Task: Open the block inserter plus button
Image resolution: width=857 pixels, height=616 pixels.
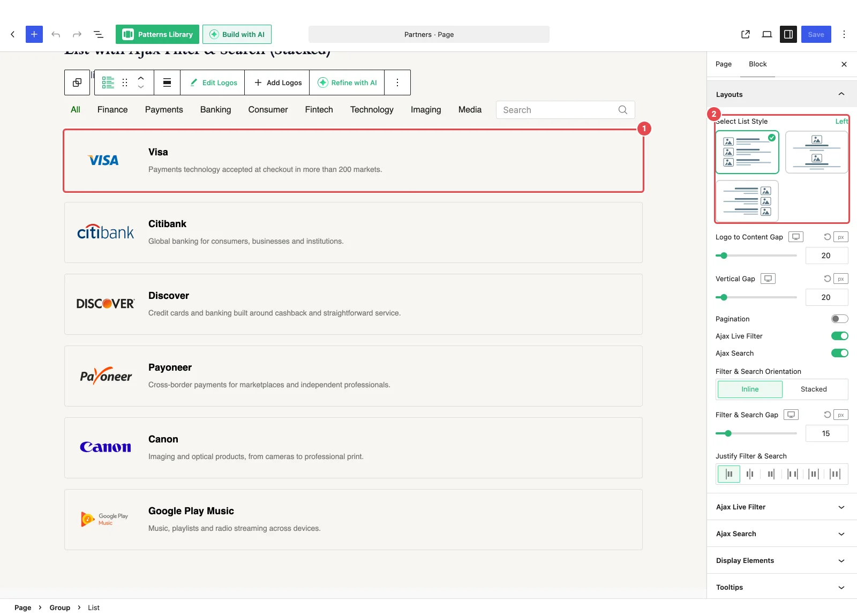Action: [34, 34]
